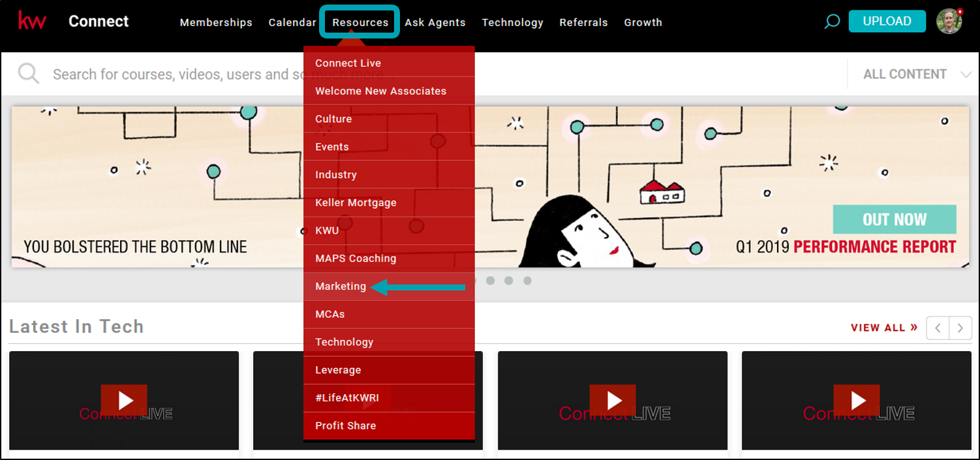Select Marketing from the Resources menu
The height and width of the screenshot is (460, 980).
tap(341, 286)
